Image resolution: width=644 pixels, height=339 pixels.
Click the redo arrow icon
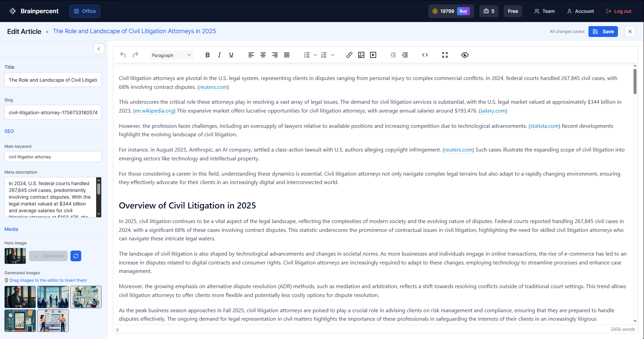click(135, 55)
